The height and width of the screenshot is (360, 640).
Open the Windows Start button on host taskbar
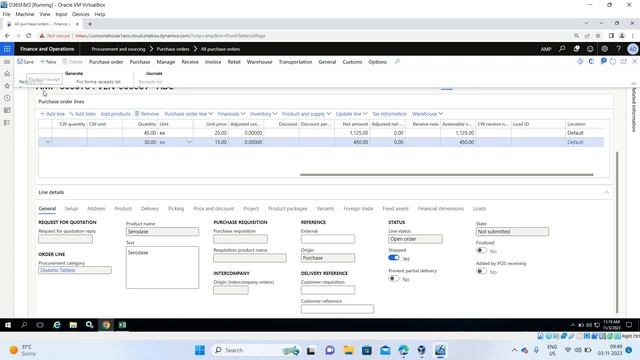click(200, 350)
